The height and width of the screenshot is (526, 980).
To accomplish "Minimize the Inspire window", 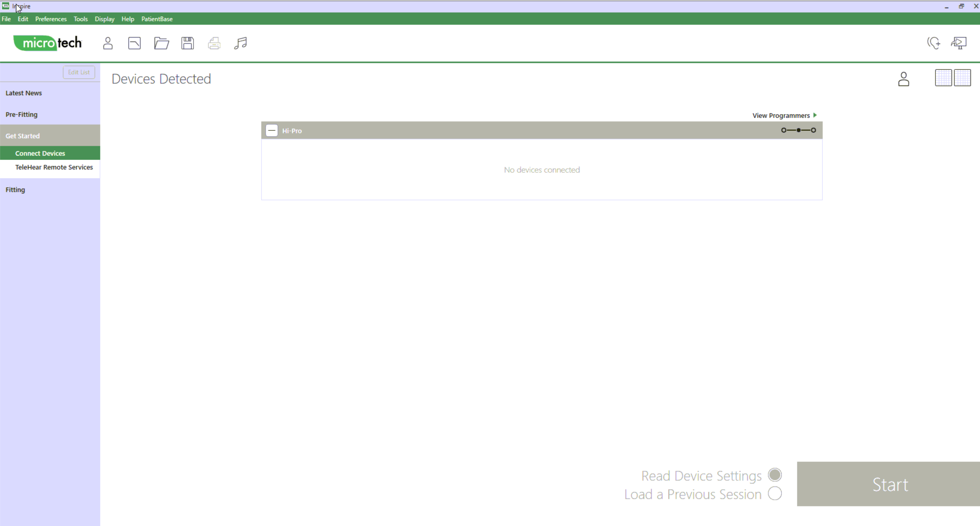I will point(947,6).
